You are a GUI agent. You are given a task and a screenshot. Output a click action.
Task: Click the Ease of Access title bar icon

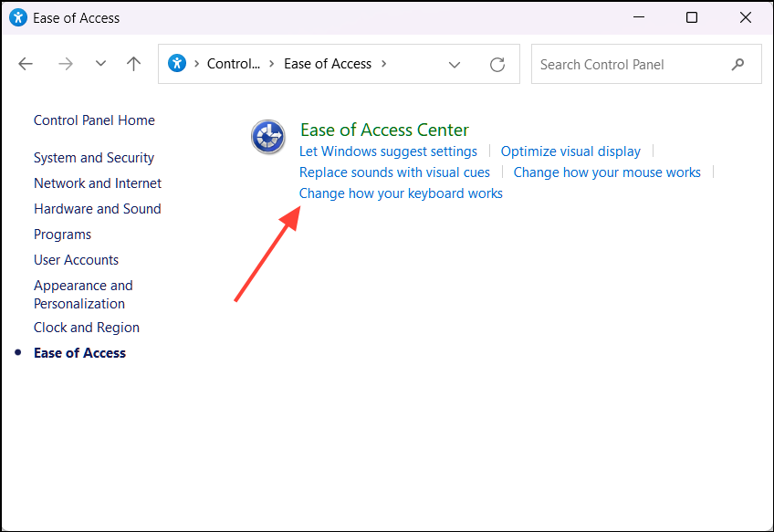(x=17, y=17)
